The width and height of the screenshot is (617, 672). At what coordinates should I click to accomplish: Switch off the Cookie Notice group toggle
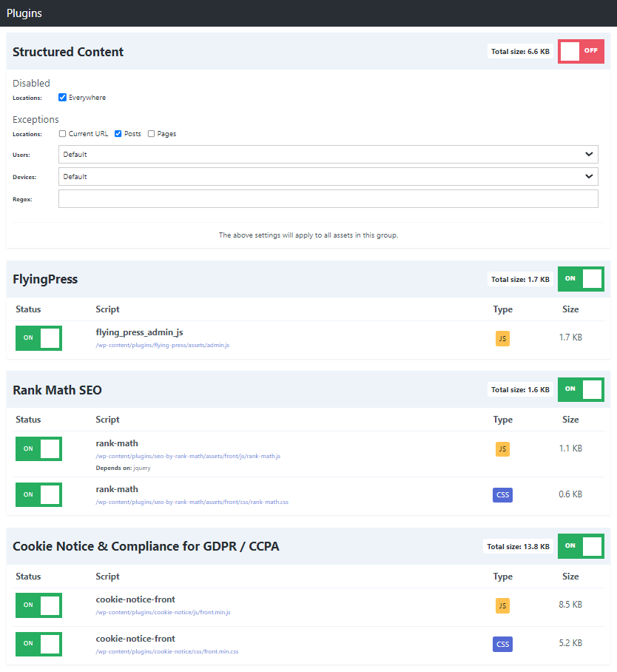pyautogui.click(x=581, y=546)
